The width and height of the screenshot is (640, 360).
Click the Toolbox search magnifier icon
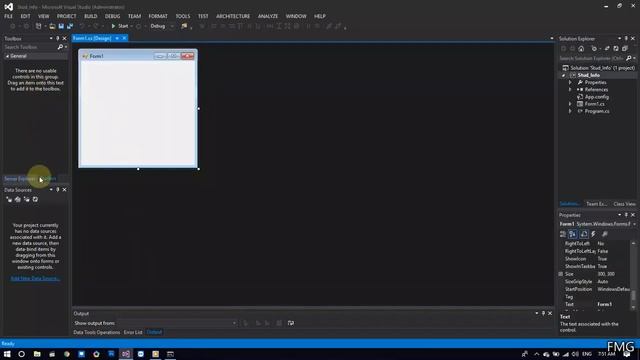point(60,47)
